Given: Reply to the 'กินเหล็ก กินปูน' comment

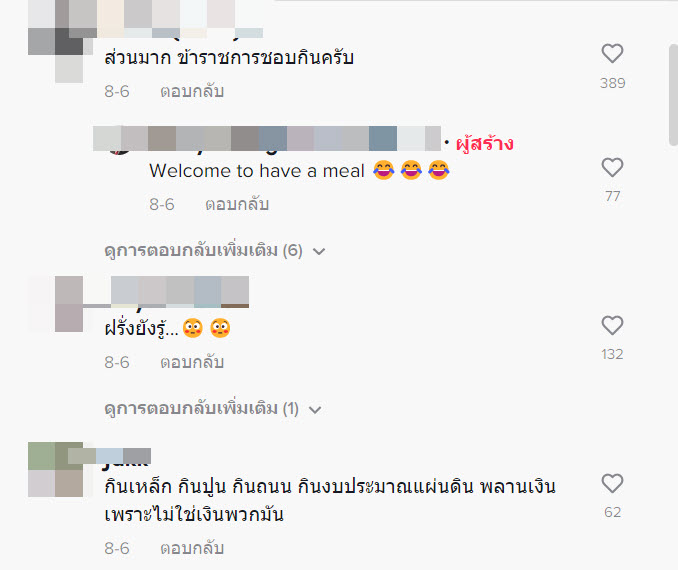Looking at the screenshot, I should 192,548.
